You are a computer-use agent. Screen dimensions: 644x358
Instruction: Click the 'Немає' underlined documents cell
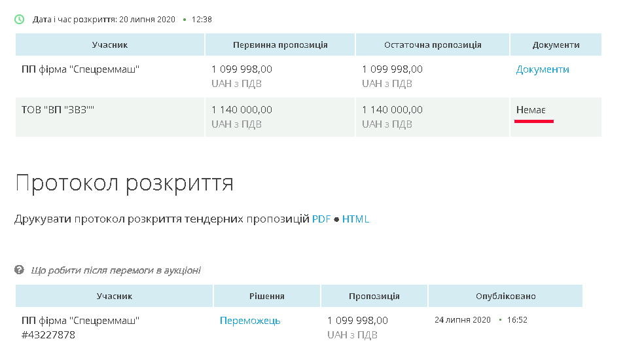point(531,110)
